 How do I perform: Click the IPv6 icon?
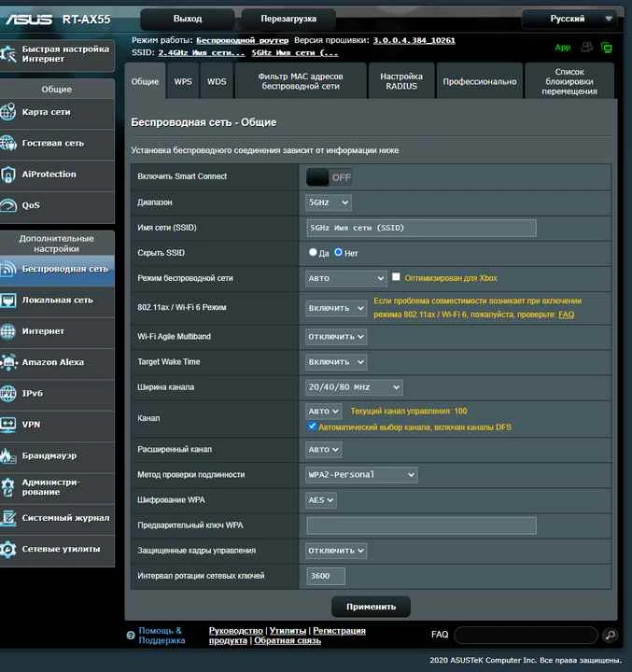coord(7,394)
